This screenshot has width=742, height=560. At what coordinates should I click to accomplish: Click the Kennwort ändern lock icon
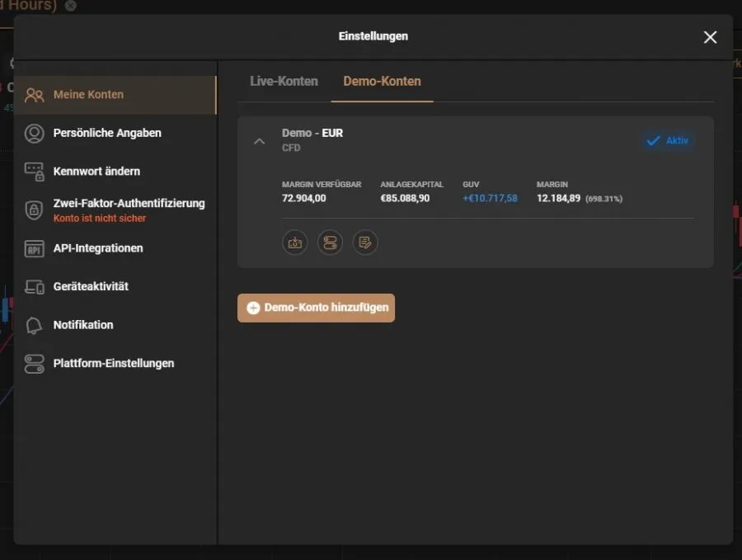[x=34, y=172]
